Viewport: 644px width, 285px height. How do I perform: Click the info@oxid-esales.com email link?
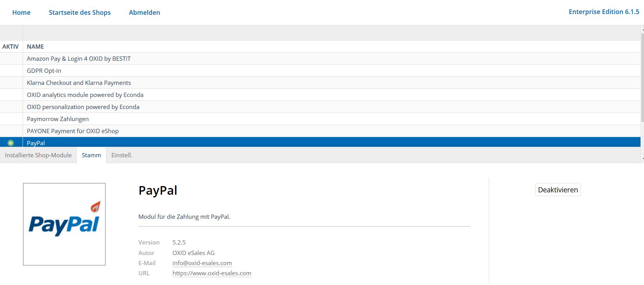click(202, 263)
